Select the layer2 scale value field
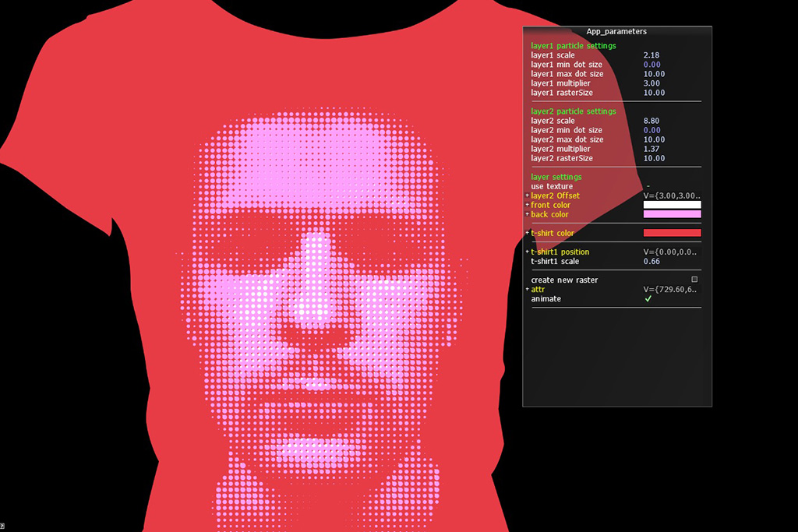This screenshot has width=798, height=532. click(x=651, y=121)
